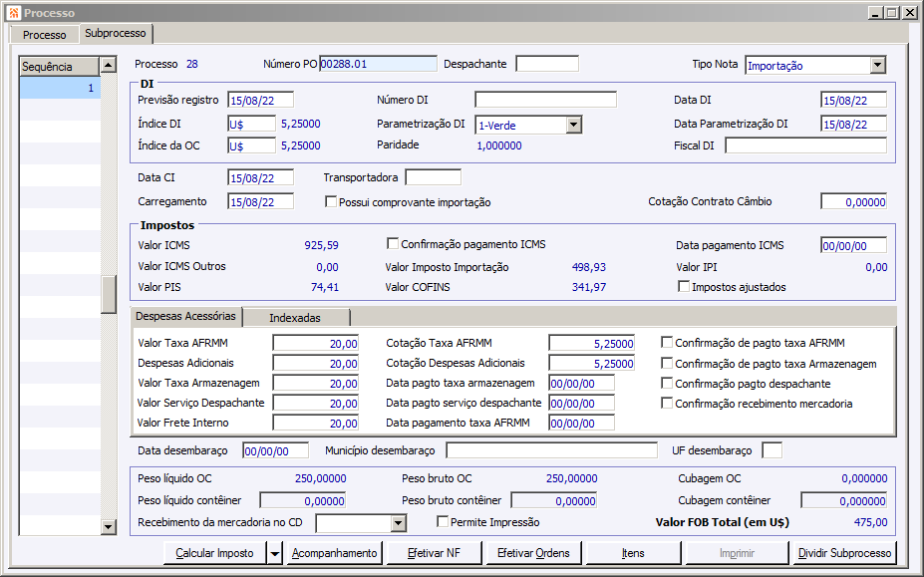Open the Indexadas tab
Image resolution: width=924 pixels, height=577 pixels.
click(295, 318)
